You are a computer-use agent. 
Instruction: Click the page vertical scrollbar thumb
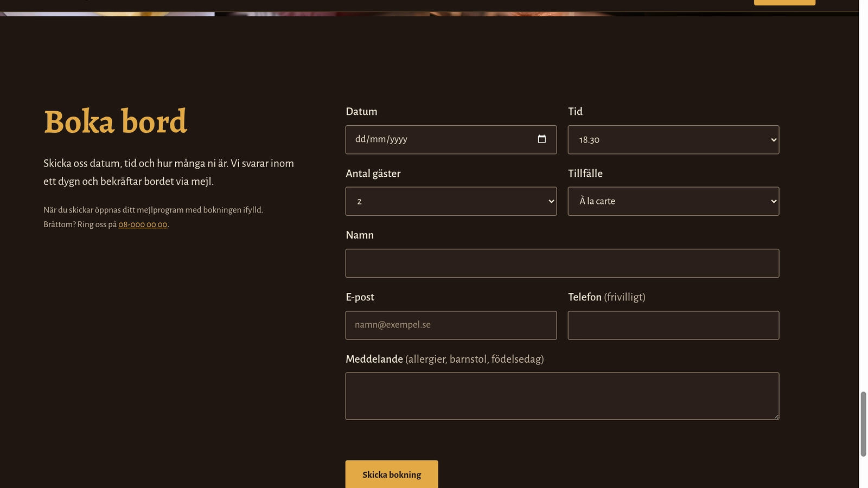[863, 424]
